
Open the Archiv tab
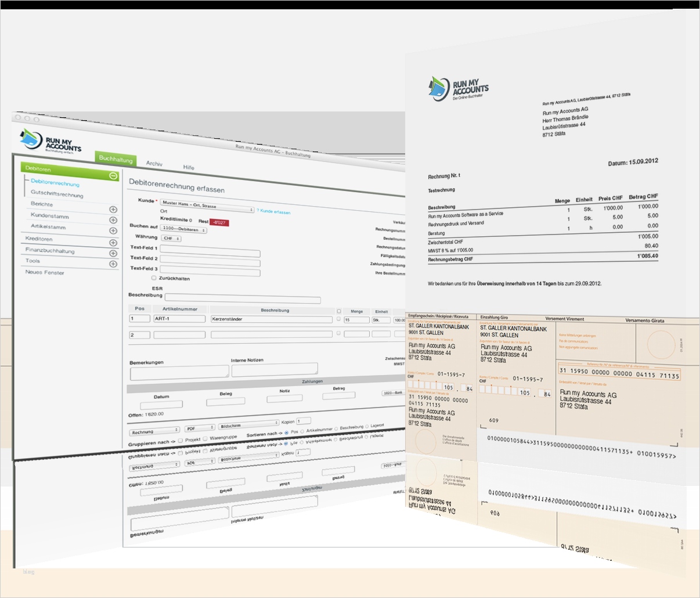coord(154,164)
